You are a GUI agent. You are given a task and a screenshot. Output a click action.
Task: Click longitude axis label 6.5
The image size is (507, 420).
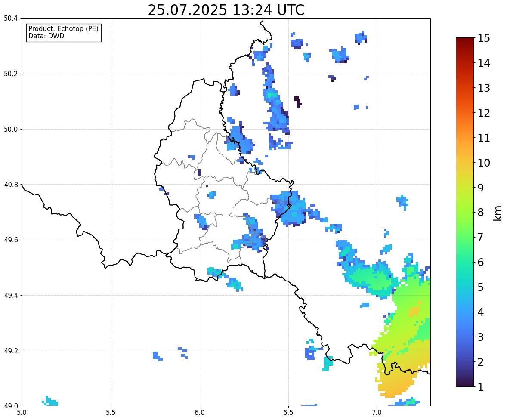[x=288, y=413]
